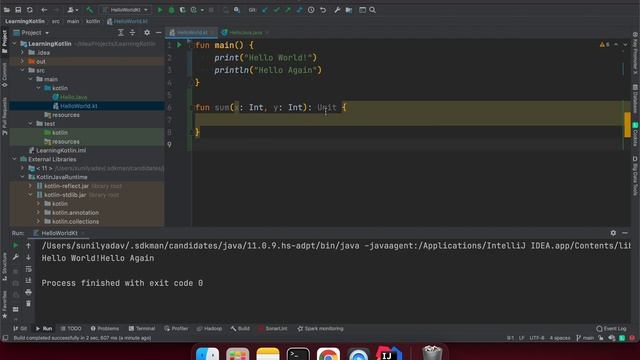Viewport: 640px width, 360px height.
Task: Click the Open folder icon in toolbar
Action: coord(7,10)
